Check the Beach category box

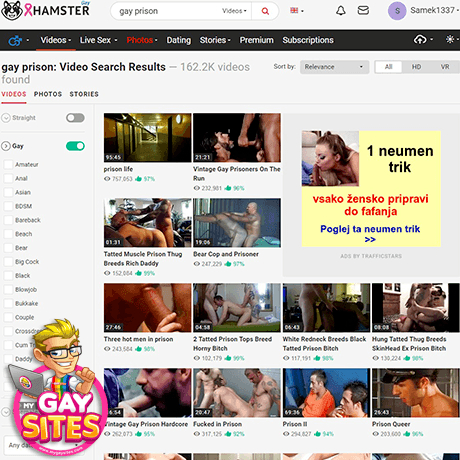click(8, 234)
